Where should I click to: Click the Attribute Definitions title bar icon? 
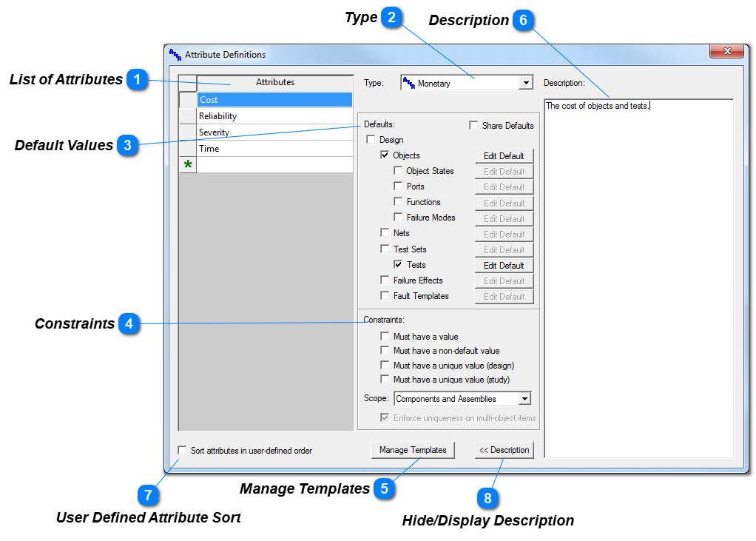pyautogui.click(x=175, y=55)
